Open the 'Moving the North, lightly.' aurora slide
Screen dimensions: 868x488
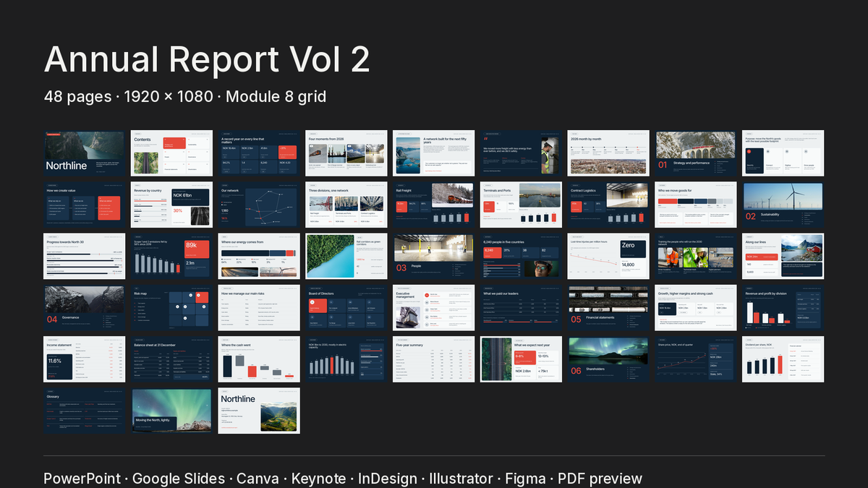[x=171, y=411]
